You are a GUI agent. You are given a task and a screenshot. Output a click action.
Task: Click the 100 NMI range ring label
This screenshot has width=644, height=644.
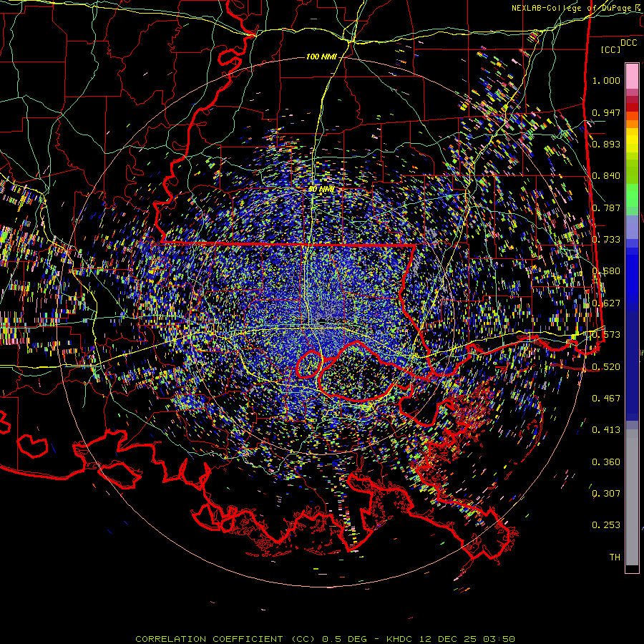pos(321,57)
